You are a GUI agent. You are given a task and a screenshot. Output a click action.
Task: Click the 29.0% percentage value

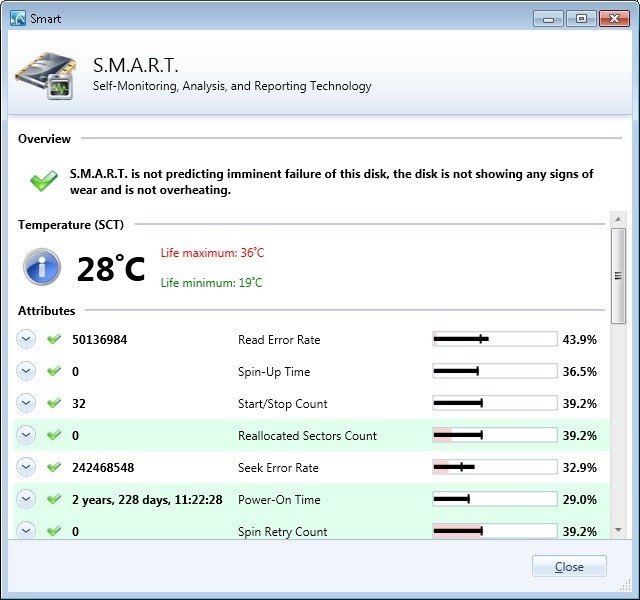[580, 500]
